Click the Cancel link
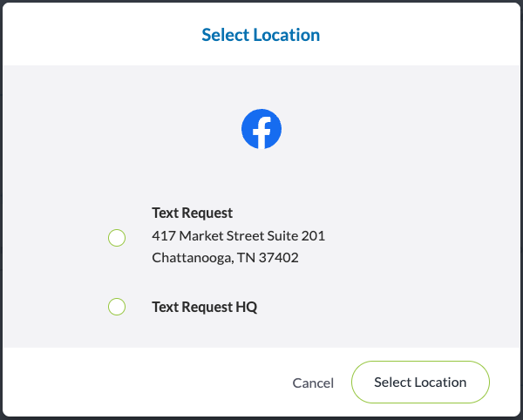This screenshot has width=523, height=420. coord(313,383)
